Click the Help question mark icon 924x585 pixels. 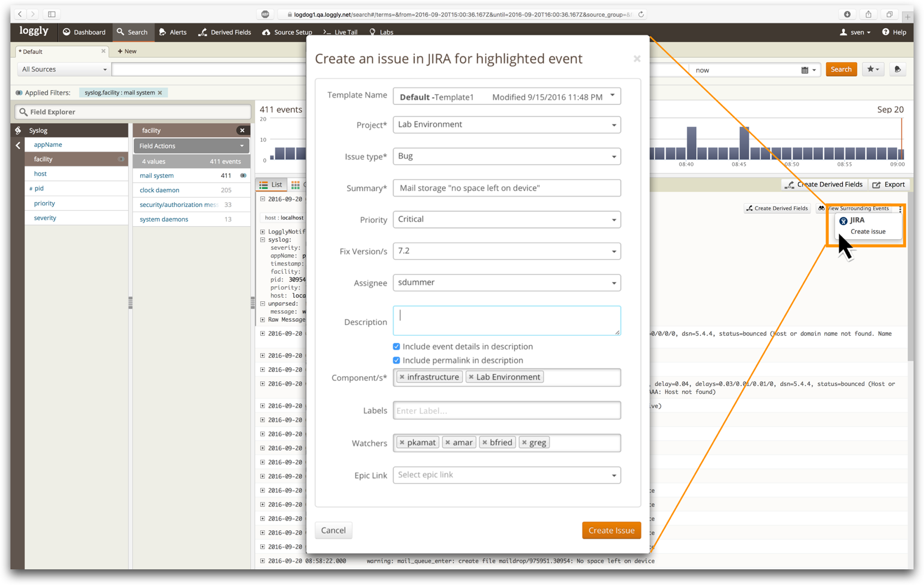pyautogui.click(x=885, y=32)
